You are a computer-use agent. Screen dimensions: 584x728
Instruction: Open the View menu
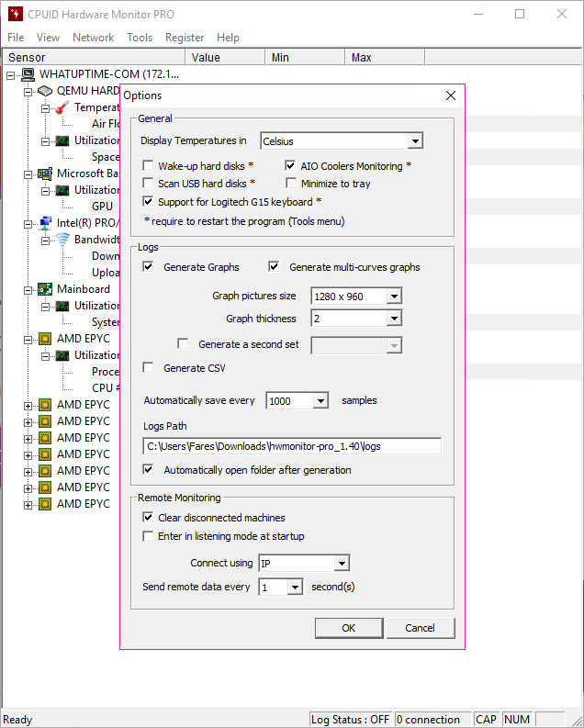point(49,38)
